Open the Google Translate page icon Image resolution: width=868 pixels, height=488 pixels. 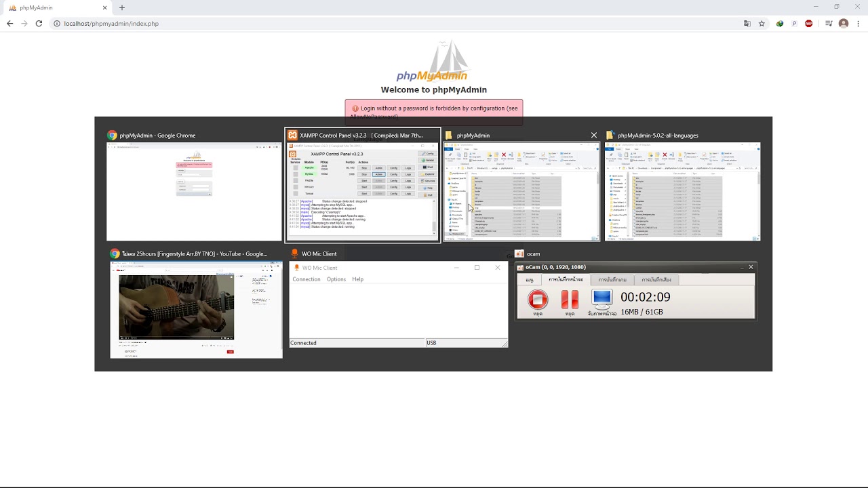coord(747,24)
